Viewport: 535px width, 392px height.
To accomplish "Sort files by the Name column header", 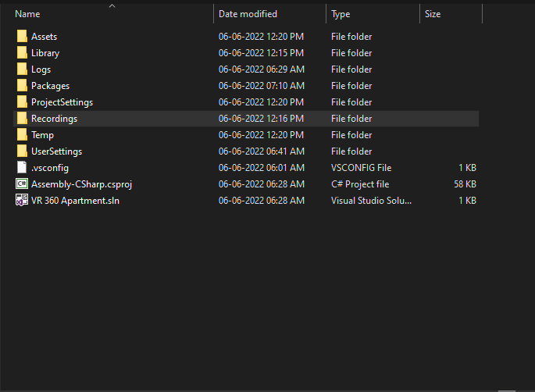I will pyautogui.click(x=27, y=14).
